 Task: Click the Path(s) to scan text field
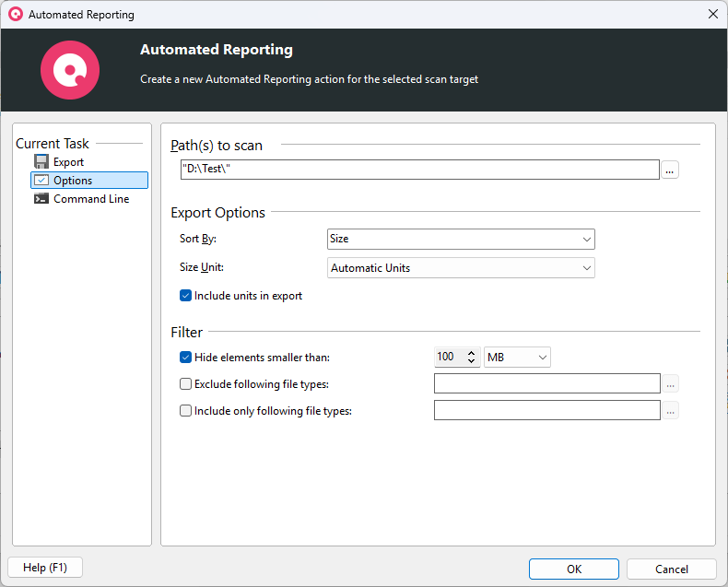click(x=419, y=170)
